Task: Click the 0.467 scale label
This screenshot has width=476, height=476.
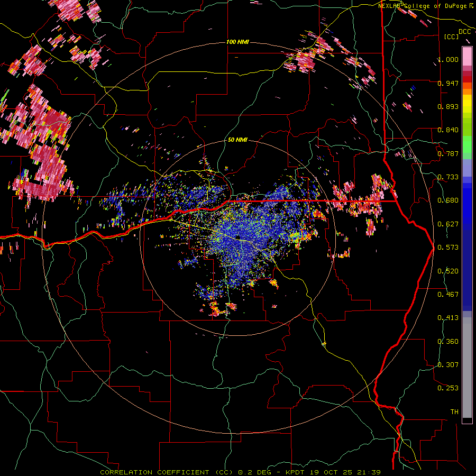Action: coord(448,295)
